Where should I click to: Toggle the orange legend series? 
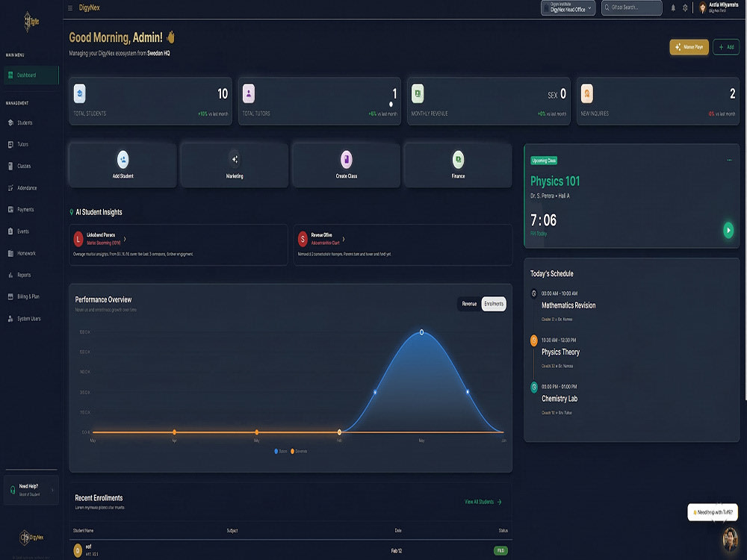tap(299, 452)
